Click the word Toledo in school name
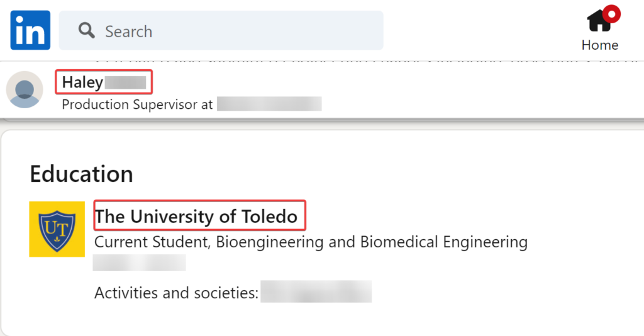 (x=269, y=216)
